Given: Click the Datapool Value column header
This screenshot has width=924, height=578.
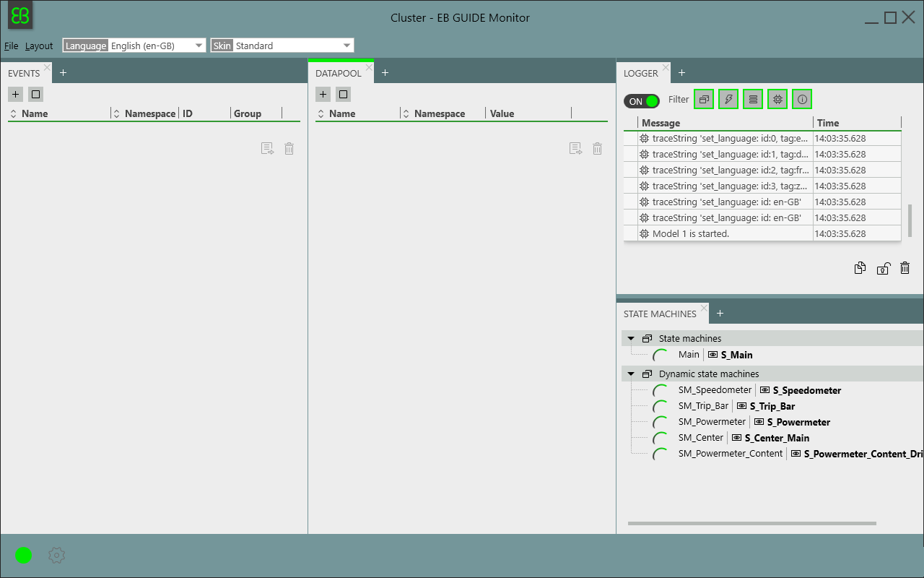Looking at the screenshot, I should pyautogui.click(x=529, y=113).
